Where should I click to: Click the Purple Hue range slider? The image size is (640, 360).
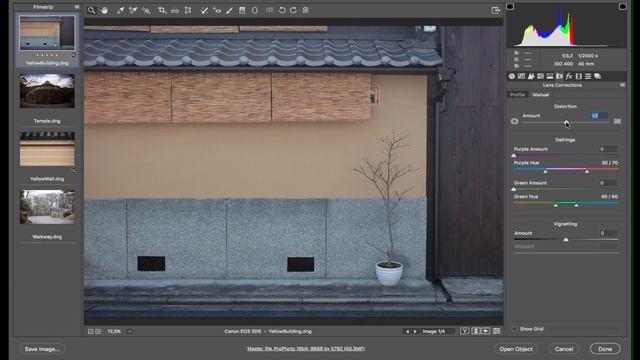(x=566, y=170)
